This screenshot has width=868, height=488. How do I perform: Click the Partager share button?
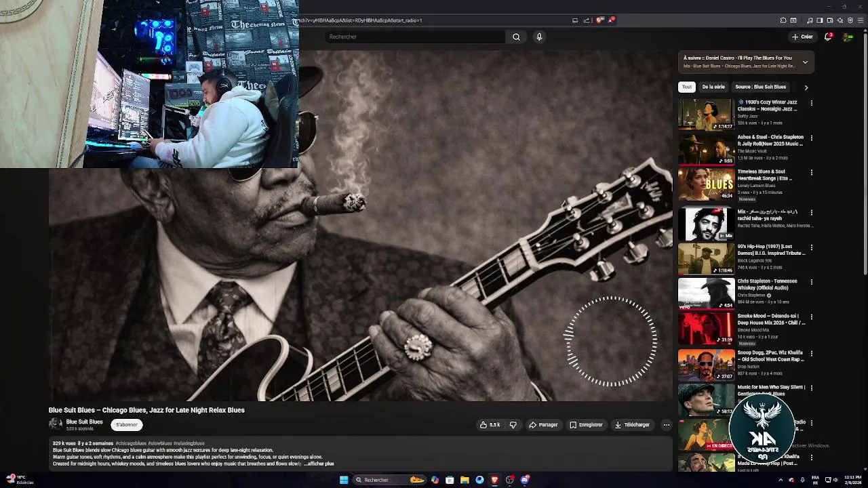[x=544, y=425]
